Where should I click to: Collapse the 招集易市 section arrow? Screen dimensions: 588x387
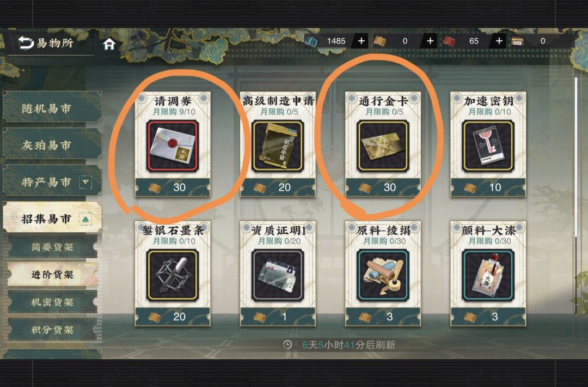coord(85,219)
